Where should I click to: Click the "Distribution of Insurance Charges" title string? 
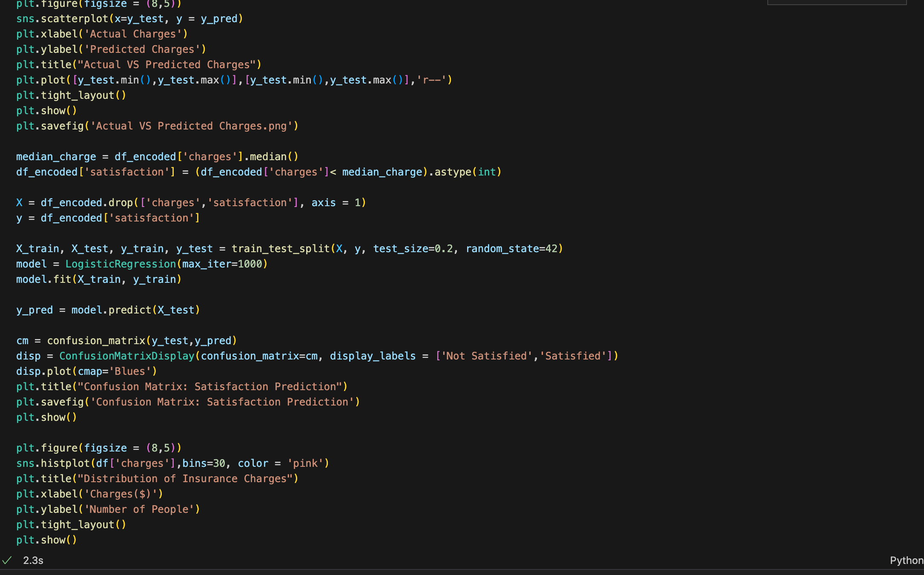[x=185, y=479]
